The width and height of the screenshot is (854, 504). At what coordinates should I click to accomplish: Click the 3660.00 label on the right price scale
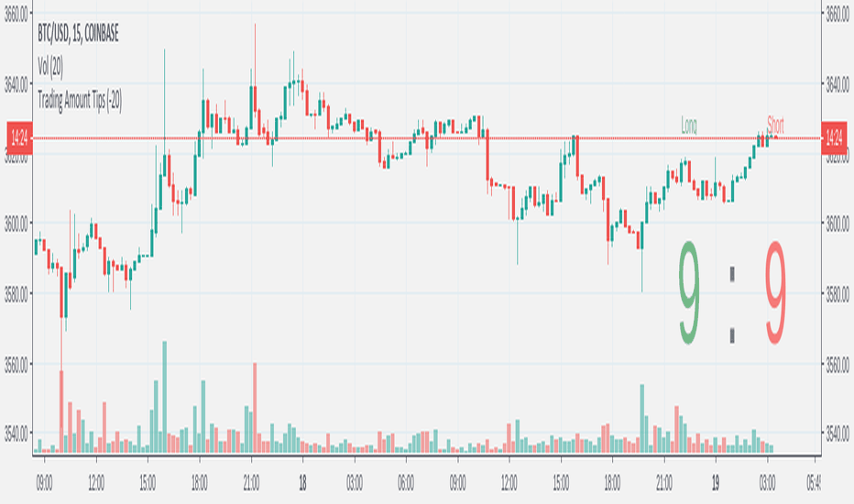click(838, 16)
